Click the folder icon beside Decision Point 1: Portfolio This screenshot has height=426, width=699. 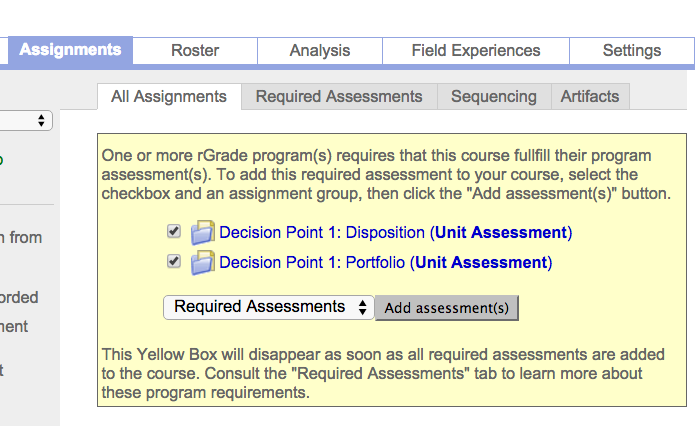point(203,263)
